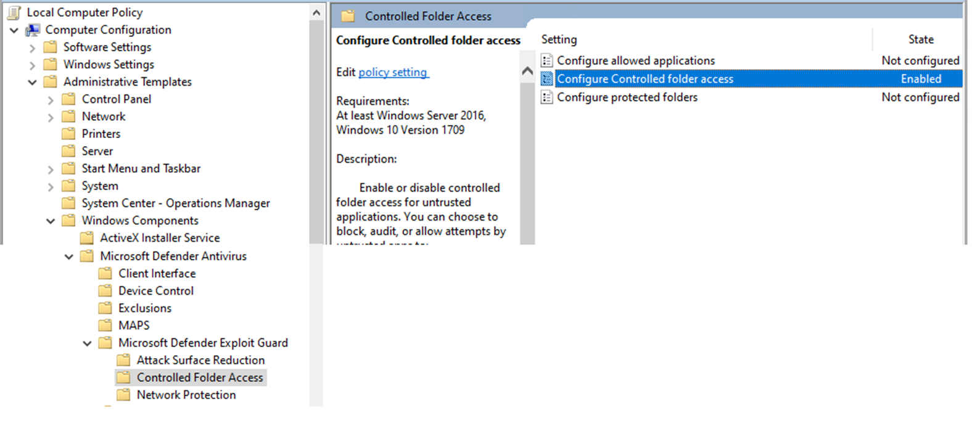The height and width of the screenshot is (421, 980).
Task: Click the policy icon beside Configure protected folders
Action: 546,97
